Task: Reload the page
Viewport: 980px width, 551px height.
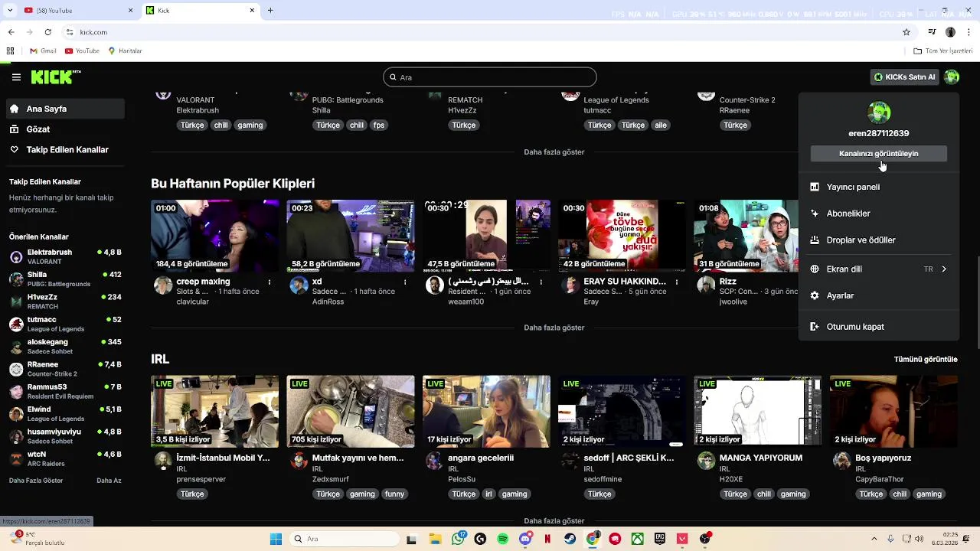Action: (x=47, y=32)
